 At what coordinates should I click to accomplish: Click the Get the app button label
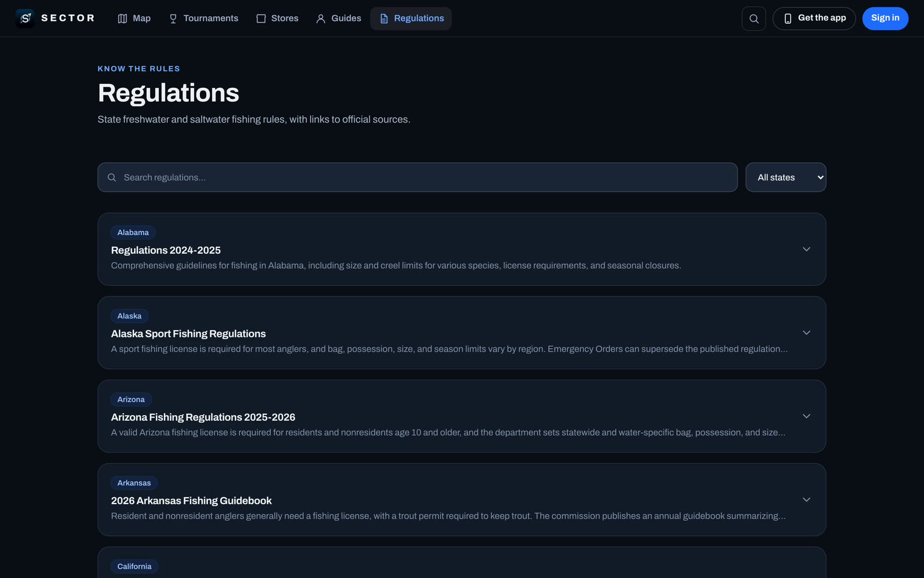coord(822,18)
